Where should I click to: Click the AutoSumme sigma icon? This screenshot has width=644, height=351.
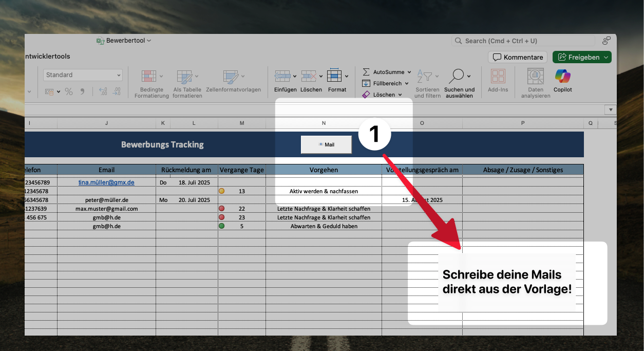366,72
